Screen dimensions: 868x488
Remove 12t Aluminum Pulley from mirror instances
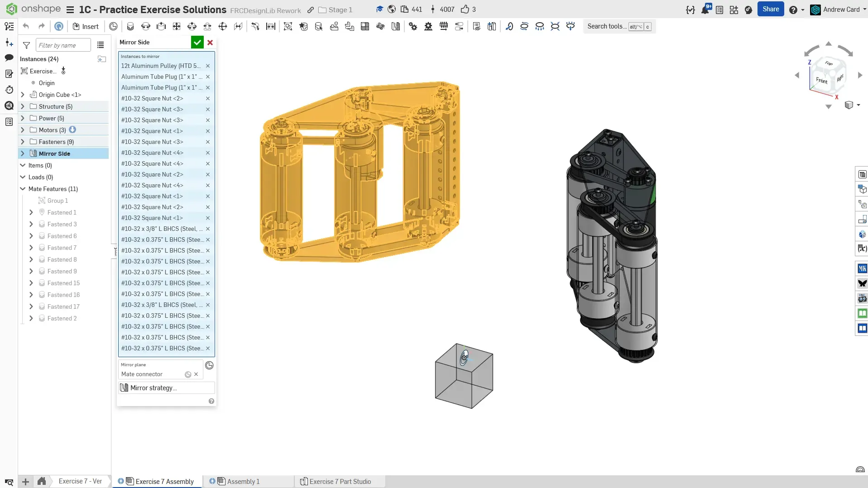[x=208, y=66]
